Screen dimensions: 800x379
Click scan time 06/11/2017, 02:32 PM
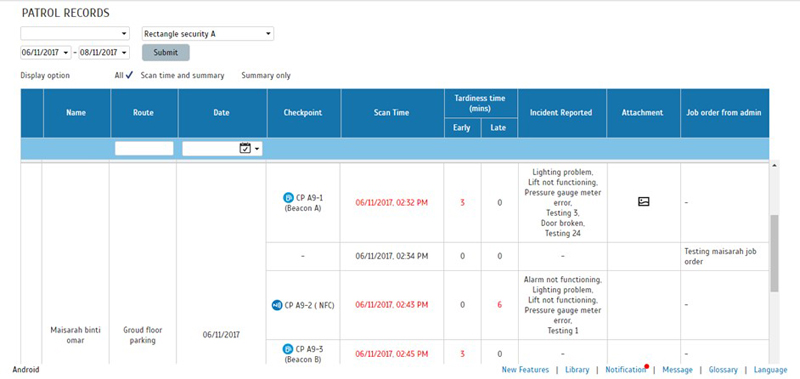[x=391, y=203]
